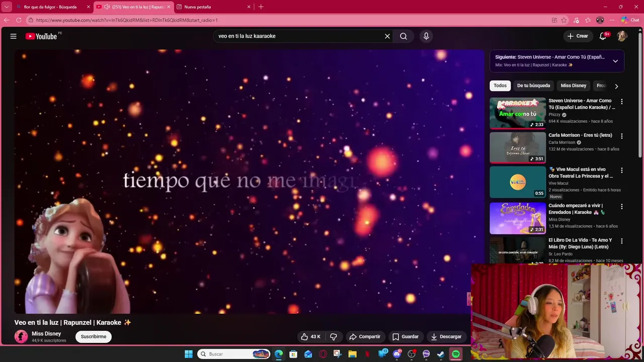
Task: Reload the page with refresh icon
Action: pyautogui.click(x=19, y=20)
